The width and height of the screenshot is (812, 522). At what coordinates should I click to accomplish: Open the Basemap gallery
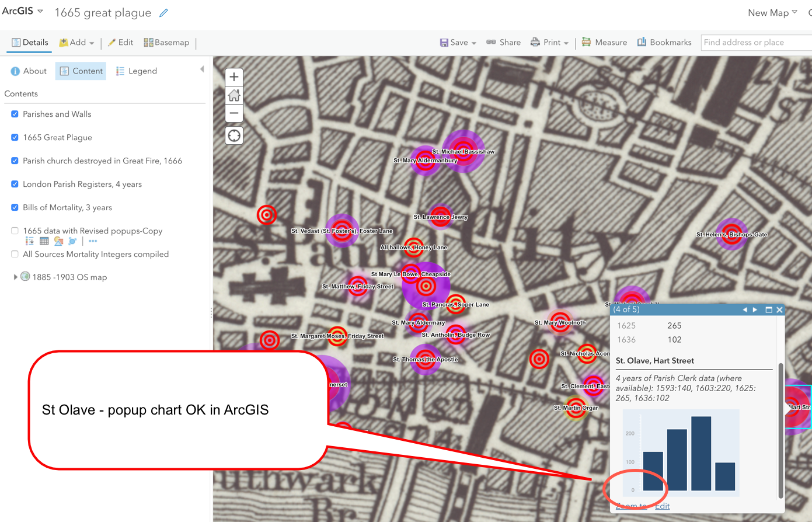click(166, 42)
